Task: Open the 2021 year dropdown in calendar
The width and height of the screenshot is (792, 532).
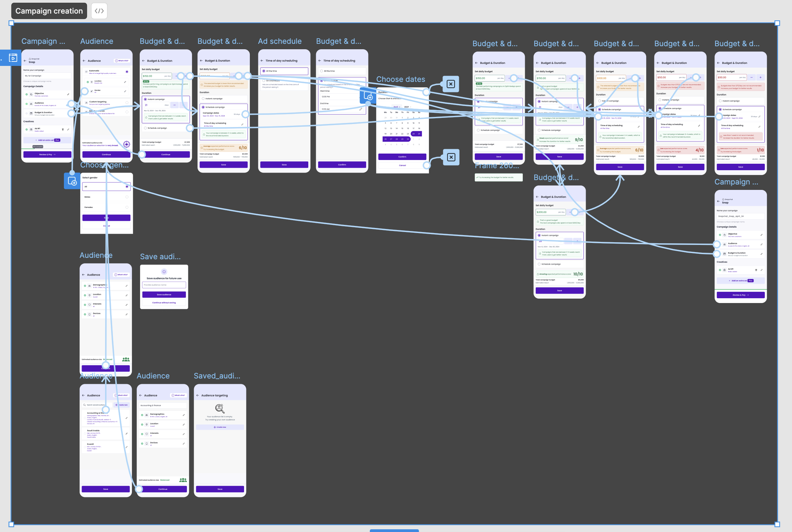Action: 408,107
